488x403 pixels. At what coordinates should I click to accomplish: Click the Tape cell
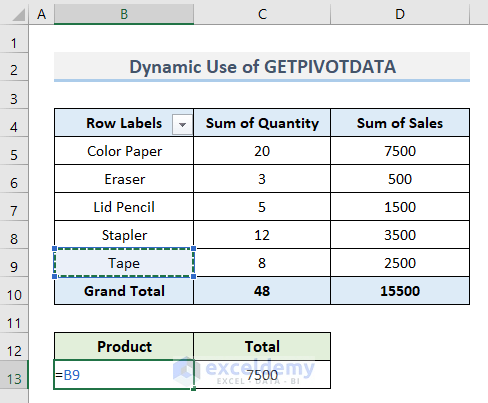click(x=124, y=263)
